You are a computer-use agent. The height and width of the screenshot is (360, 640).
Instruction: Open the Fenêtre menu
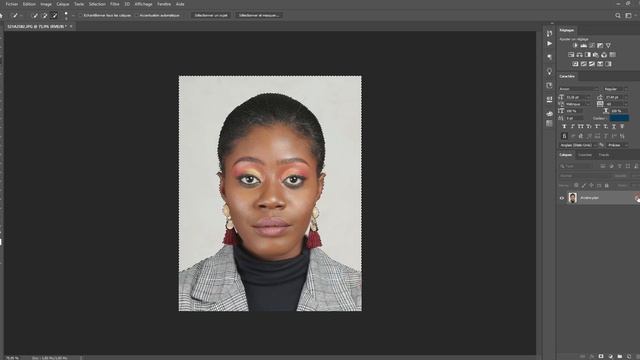(x=164, y=4)
